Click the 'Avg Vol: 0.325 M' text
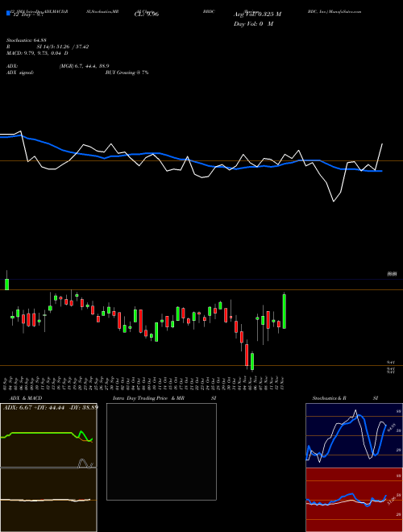 pos(257,15)
